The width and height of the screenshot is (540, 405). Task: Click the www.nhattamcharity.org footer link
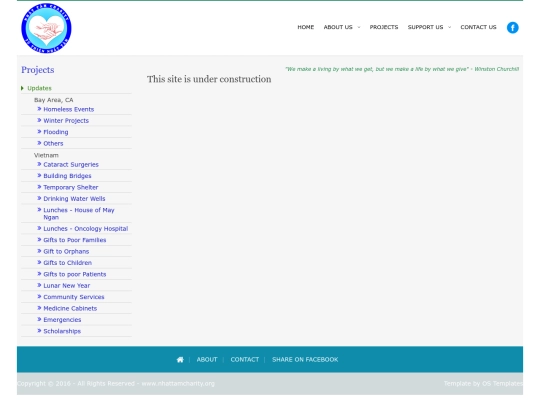178,383
